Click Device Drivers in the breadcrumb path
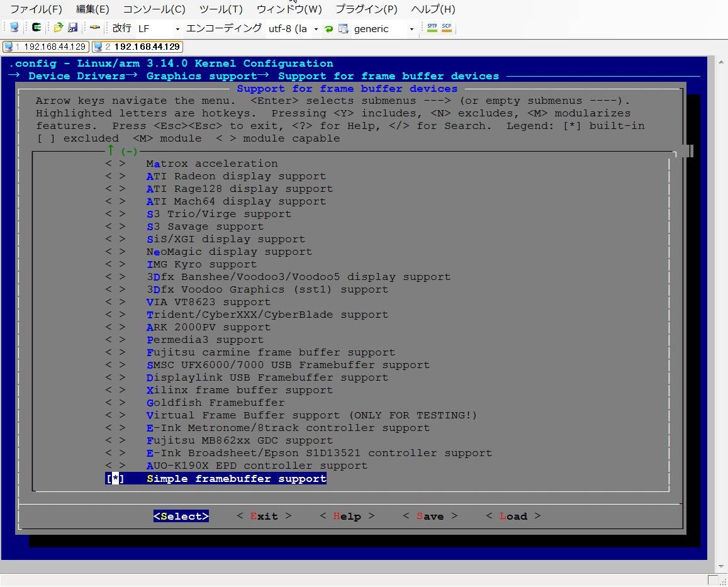The width and height of the screenshot is (728, 587). [77, 75]
